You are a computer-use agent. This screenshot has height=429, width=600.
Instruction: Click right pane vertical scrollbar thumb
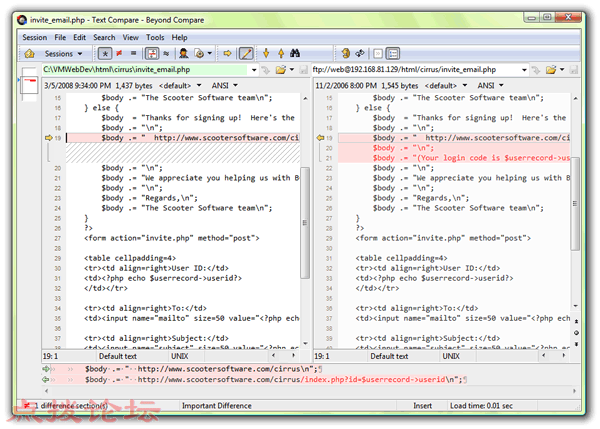click(575, 204)
